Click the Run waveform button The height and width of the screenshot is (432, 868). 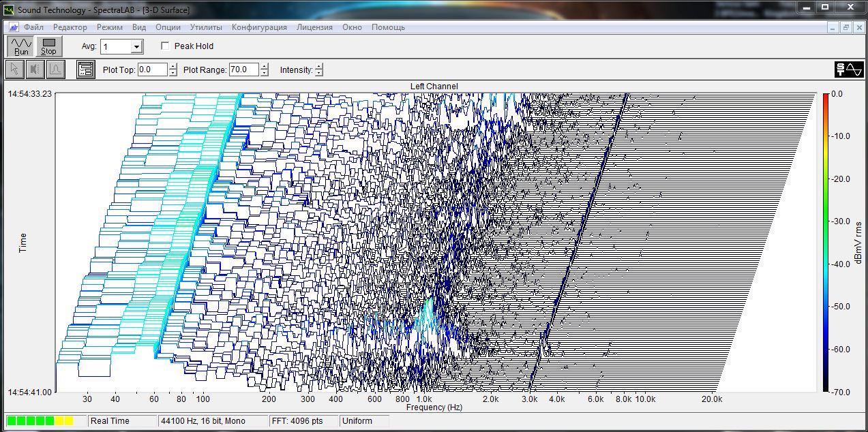point(22,46)
